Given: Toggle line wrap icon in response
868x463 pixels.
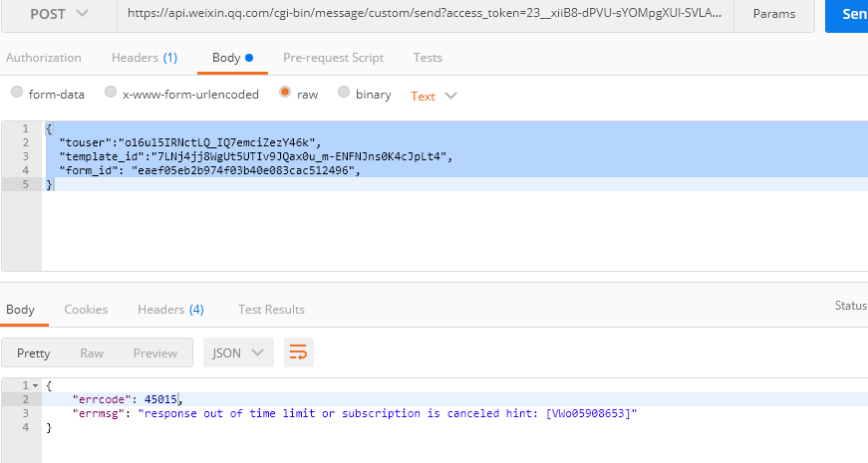Looking at the screenshot, I should [x=298, y=352].
